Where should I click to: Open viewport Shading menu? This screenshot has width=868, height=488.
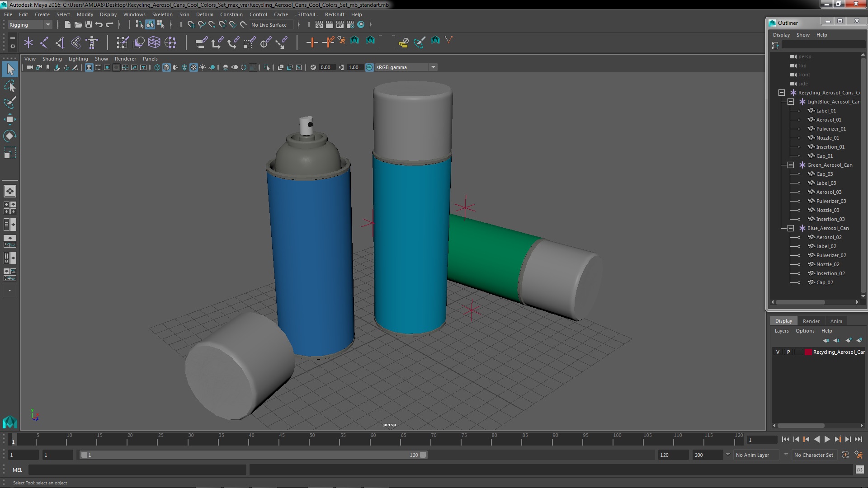tap(52, 59)
